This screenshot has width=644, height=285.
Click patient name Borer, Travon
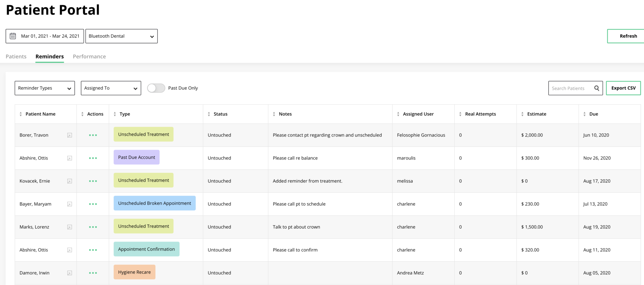coord(34,135)
